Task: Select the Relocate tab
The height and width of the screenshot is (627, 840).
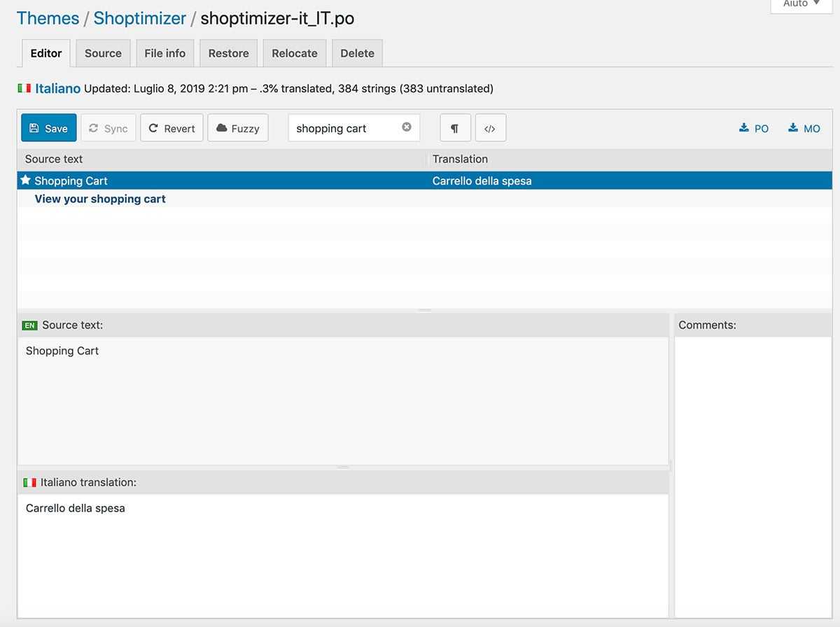Action: pos(295,53)
